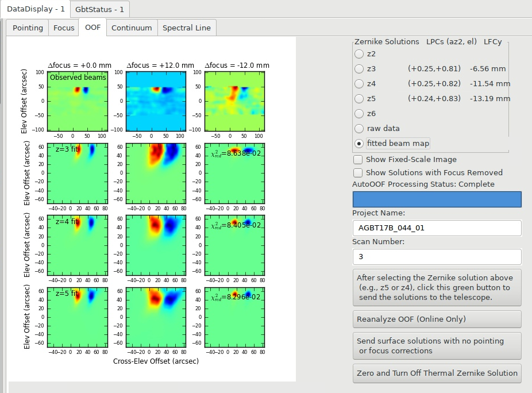Viewport: 532px width, 393px height.
Task: Switch to the GbtStatus - 1 tab
Action: coord(100,9)
